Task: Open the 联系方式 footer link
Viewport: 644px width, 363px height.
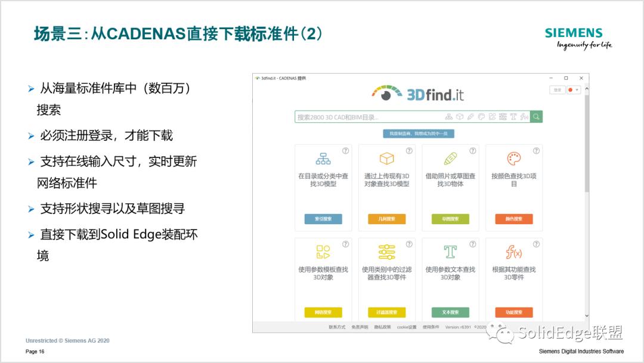Action: (337, 327)
